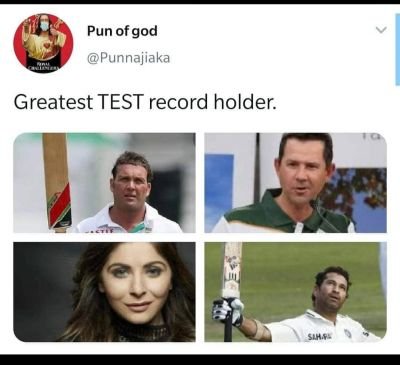
Task: Click the raised bat handle in the bottom-right photo
Action: click(x=228, y=329)
